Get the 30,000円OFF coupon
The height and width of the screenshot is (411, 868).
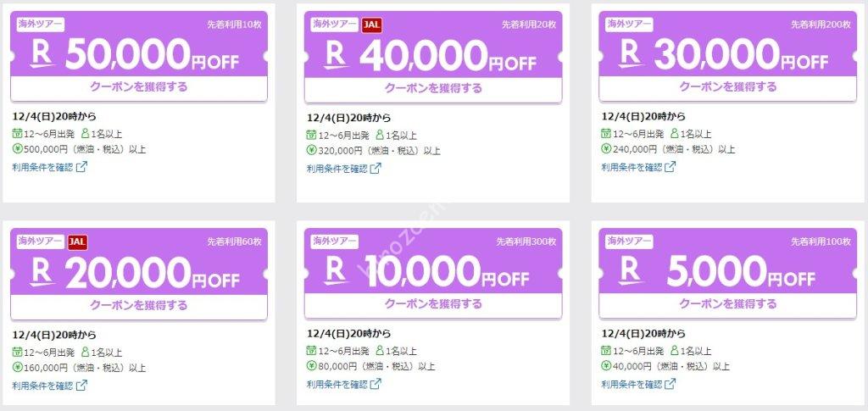(x=727, y=88)
